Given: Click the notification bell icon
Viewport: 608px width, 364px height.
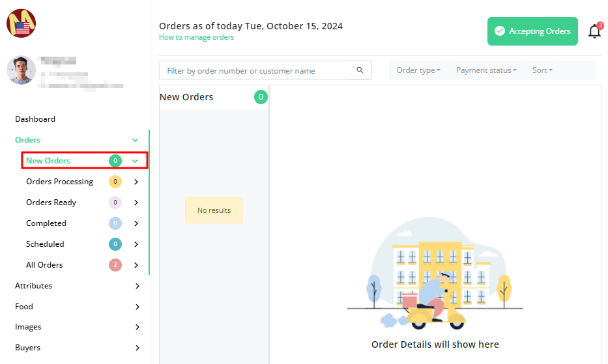Looking at the screenshot, I should 594,31.
